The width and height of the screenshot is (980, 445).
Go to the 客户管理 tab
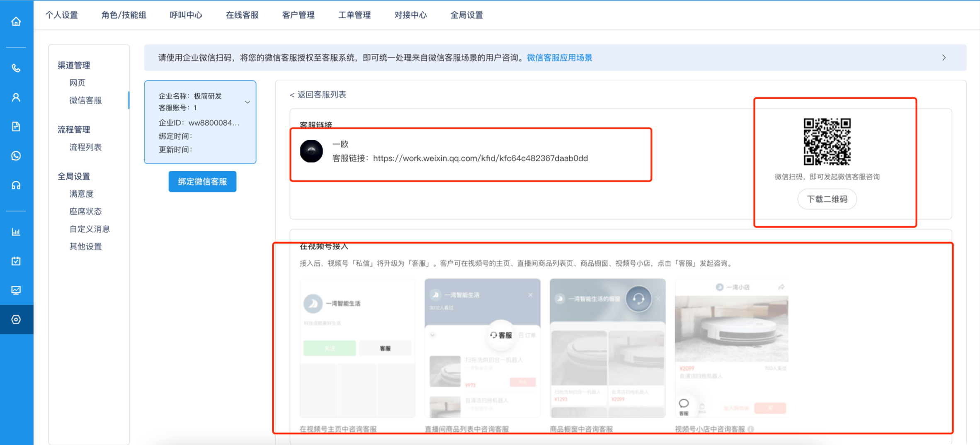pyautogui.click(x=298, y=15)
